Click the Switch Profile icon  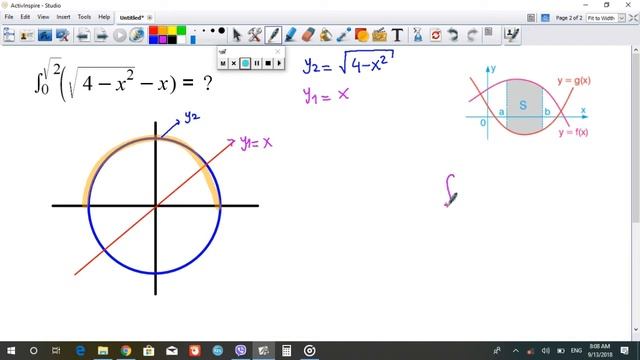click(x=27, y=36)
